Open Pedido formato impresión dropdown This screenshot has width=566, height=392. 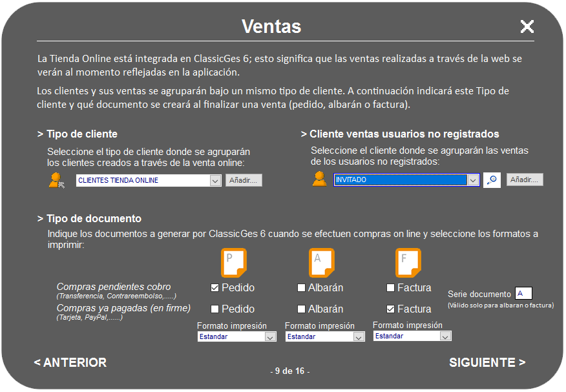tap(270, 336)
